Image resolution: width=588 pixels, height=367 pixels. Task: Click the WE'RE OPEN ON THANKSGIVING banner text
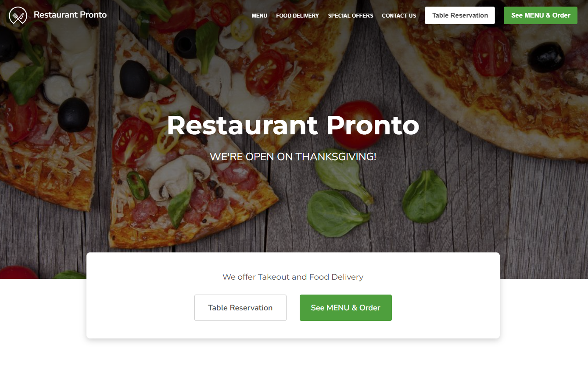pos(293,157)
